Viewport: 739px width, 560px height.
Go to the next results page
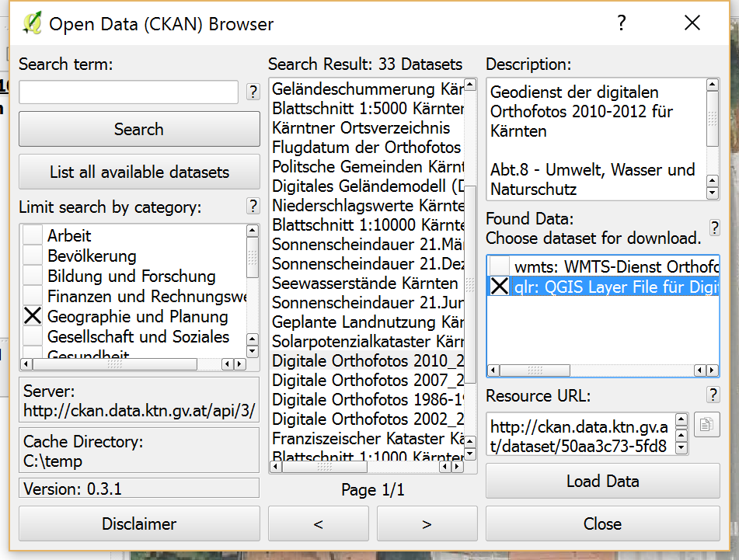426,523
